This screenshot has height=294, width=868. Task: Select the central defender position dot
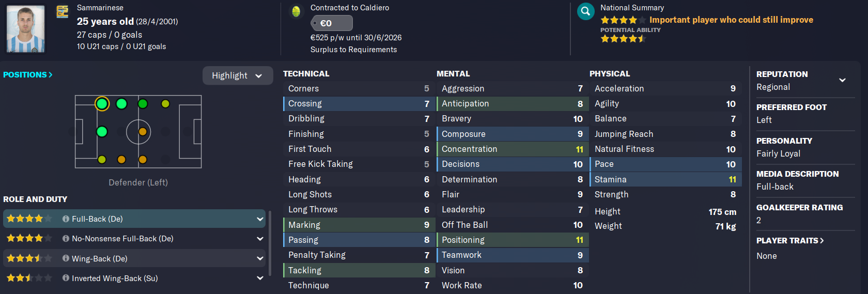point(102,132)
